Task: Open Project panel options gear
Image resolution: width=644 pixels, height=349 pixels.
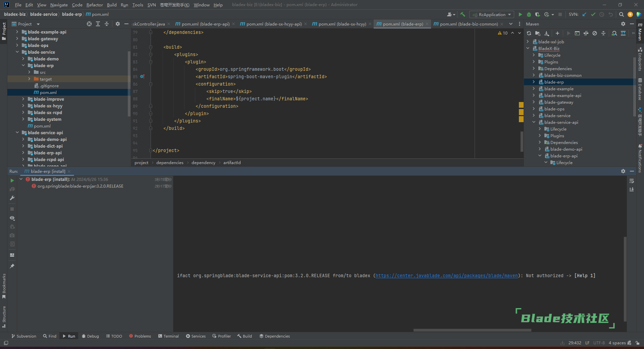Action: click(x=117, y=24)
